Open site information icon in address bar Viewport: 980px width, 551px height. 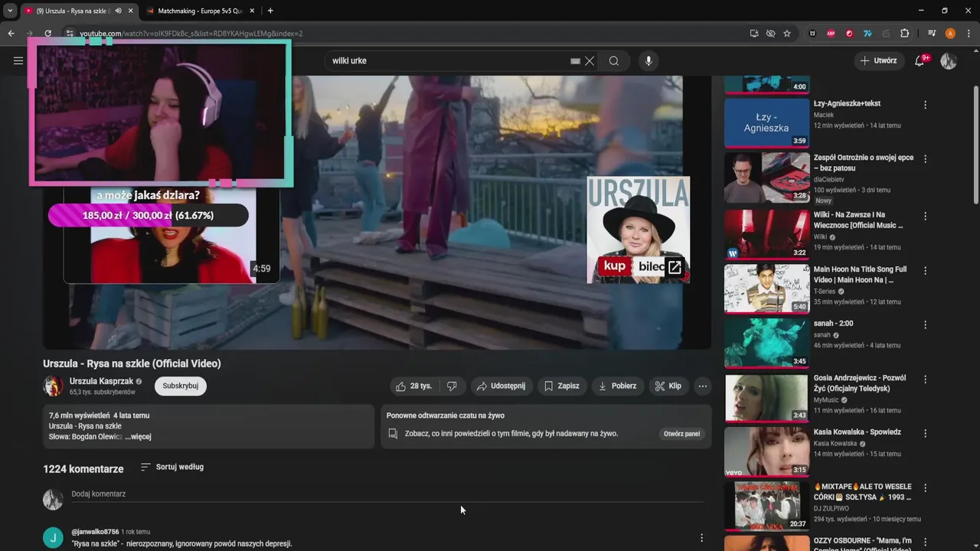(70, 33)
